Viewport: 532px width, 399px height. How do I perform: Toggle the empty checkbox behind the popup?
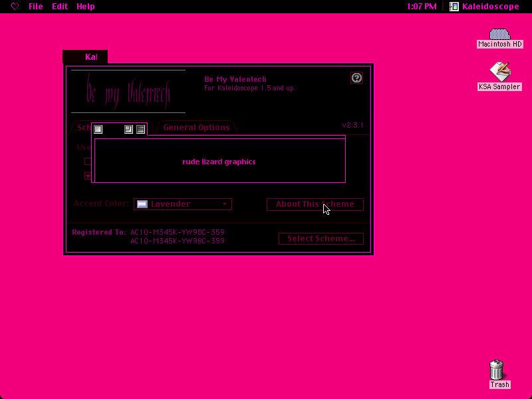pos(88,161)
